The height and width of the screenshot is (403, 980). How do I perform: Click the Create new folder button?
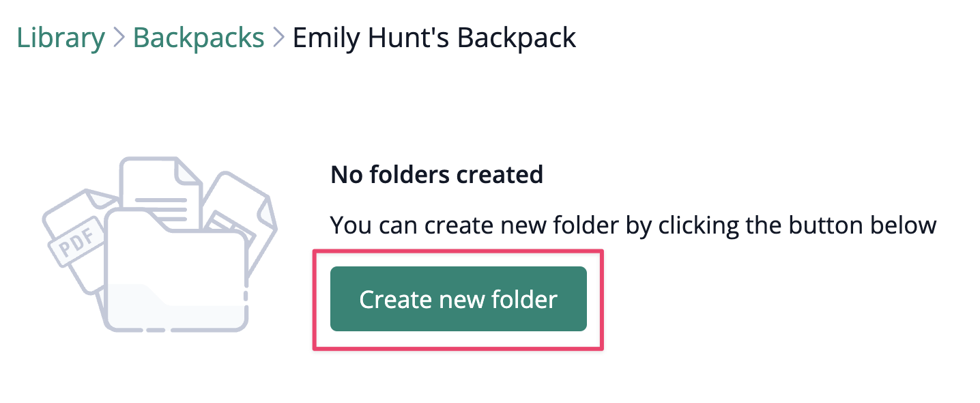(x=458, y=299)
